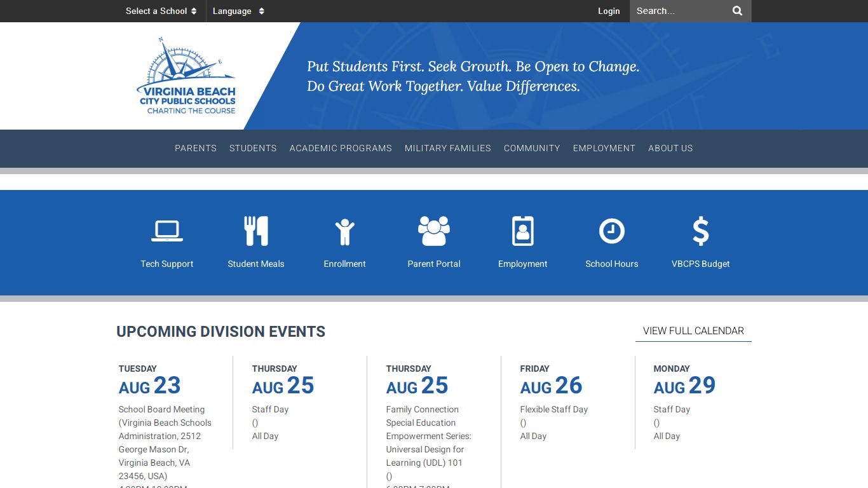Click the 'Put Students First' tagline text

[473, 76]
